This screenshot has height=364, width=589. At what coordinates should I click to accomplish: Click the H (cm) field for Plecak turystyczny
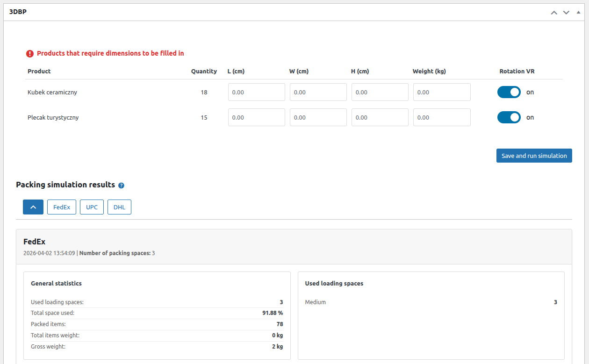tap(380, 117)
